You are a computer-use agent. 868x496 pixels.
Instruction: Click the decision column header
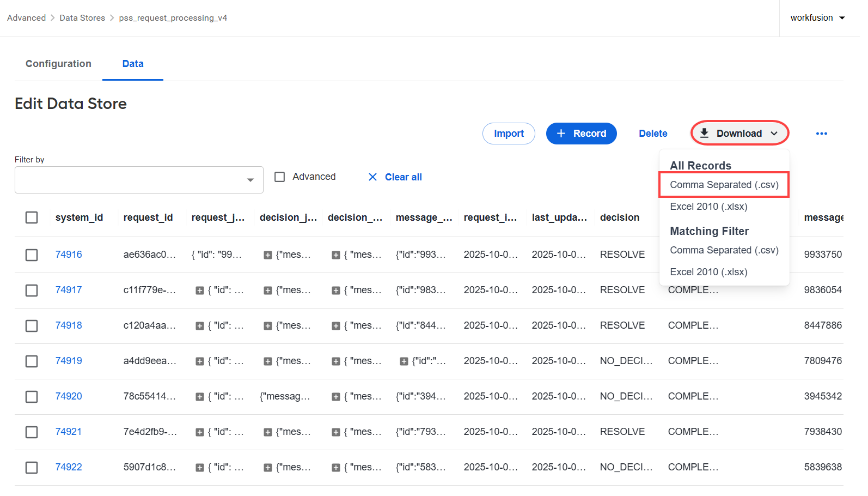coord(620,217)
